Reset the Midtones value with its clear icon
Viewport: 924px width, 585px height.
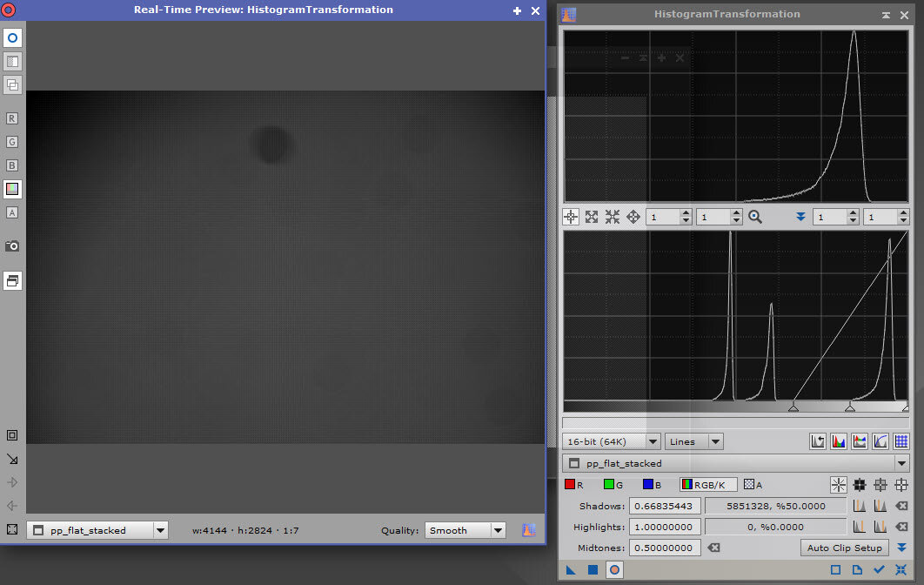click(713, 548)
